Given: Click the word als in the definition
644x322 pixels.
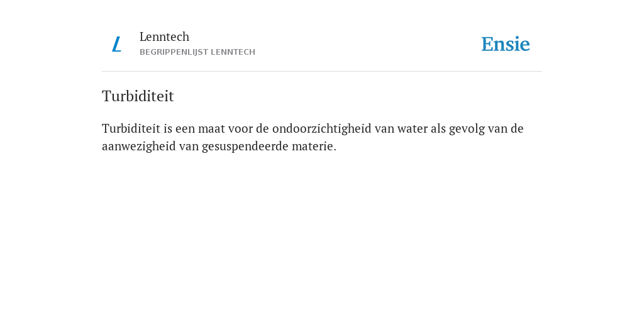Looking at the screenshot, I should tap(438, 128).
